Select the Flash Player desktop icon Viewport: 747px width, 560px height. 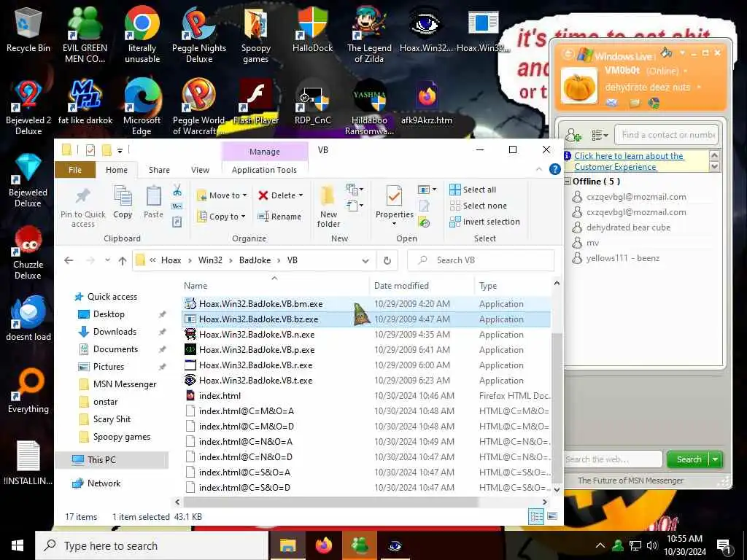pos(256,103)
